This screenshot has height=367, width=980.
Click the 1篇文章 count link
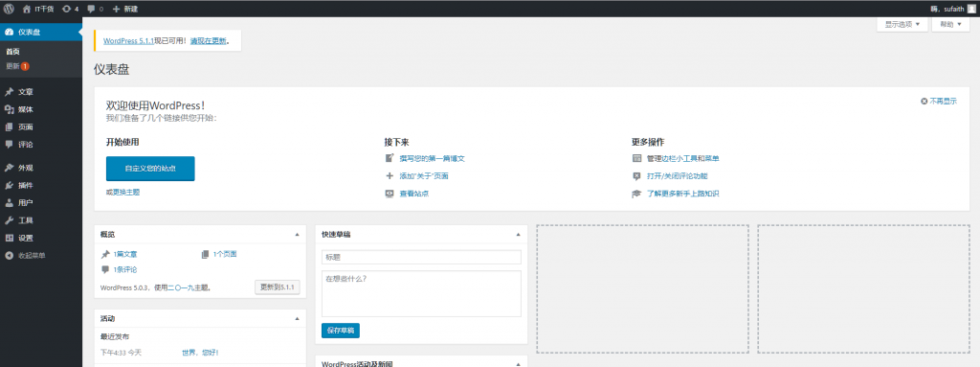coord(125,254)
